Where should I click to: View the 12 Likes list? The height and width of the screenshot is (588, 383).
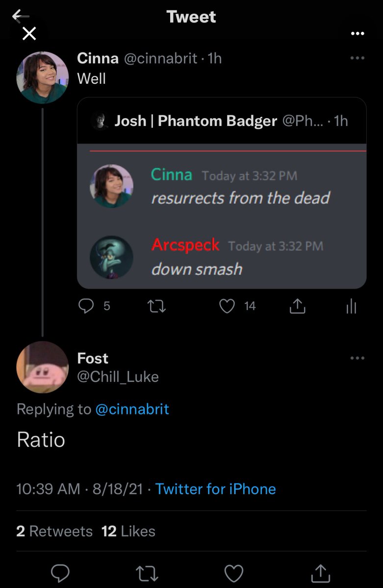(x=128, y=531)
